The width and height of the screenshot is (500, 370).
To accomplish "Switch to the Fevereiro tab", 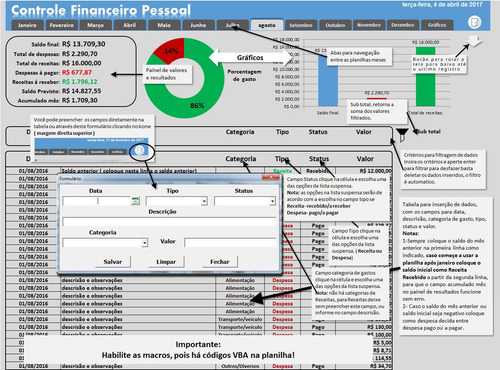I will (61, 25).
